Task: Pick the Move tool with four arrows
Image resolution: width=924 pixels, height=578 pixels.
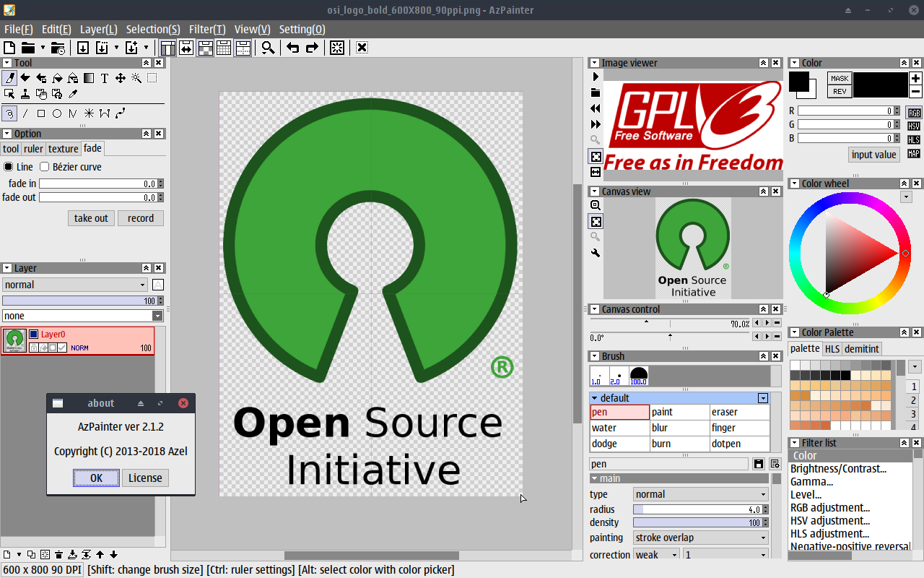Action: [121, 78]
